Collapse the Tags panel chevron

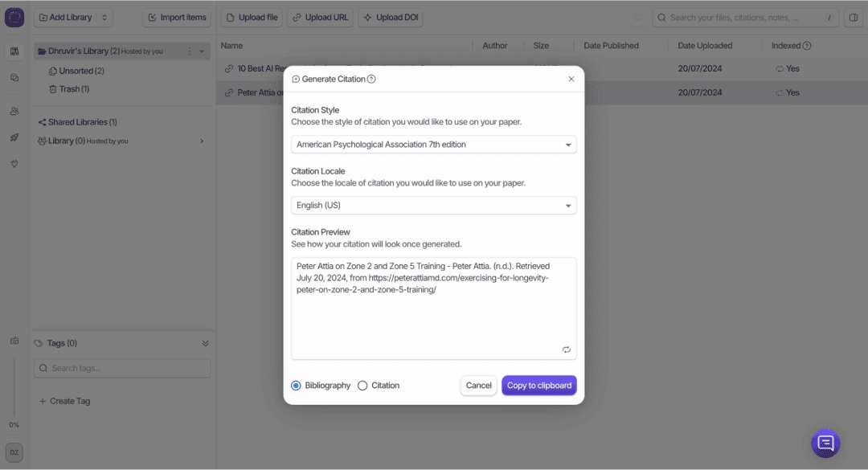pos(205,343)
